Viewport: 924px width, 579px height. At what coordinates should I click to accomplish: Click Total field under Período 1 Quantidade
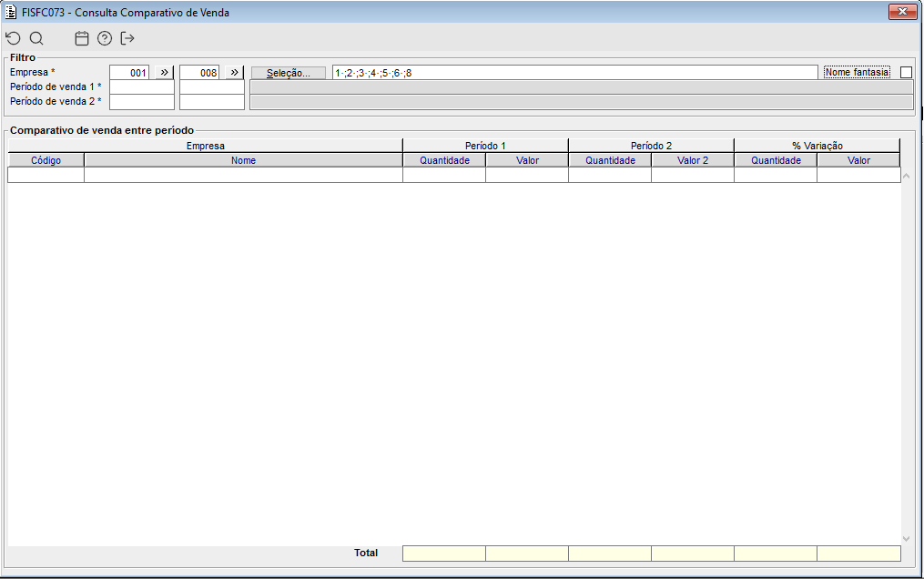[444, 554]
